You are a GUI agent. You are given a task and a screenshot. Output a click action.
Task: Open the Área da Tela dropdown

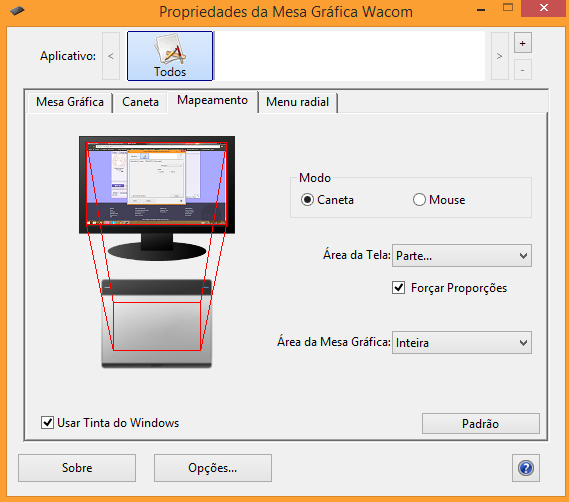pos(462,256)
